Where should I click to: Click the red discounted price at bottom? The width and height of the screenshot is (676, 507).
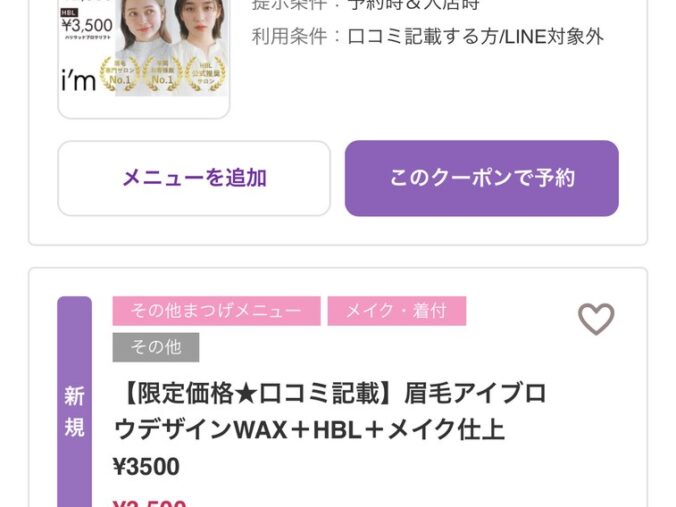point(149,503)
